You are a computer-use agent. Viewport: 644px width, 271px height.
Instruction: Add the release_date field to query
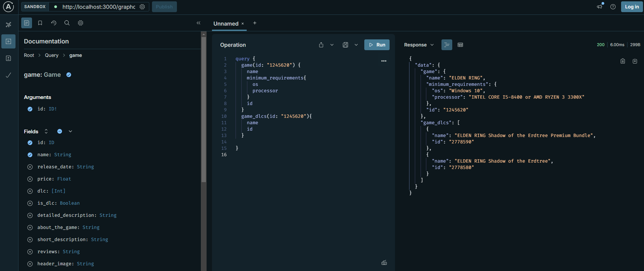30,167
